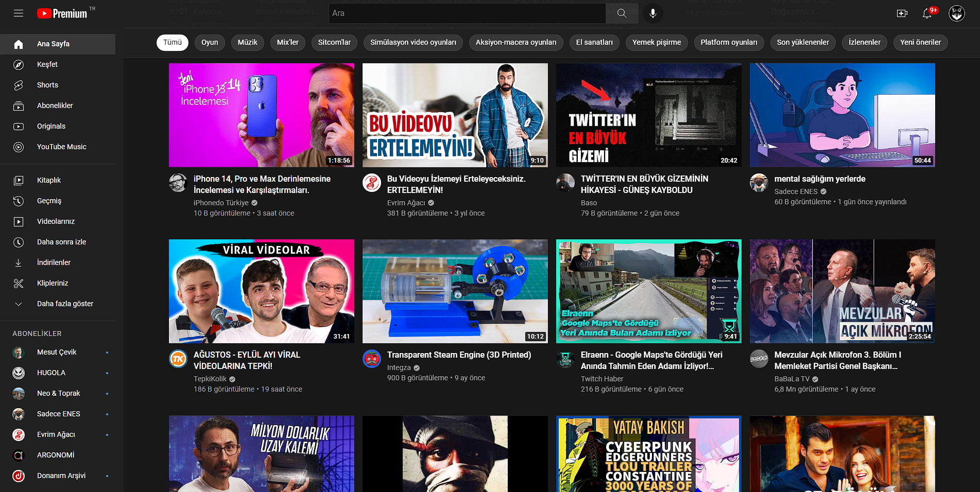Open title mental sağlığım yerlerde

(820, 179)
